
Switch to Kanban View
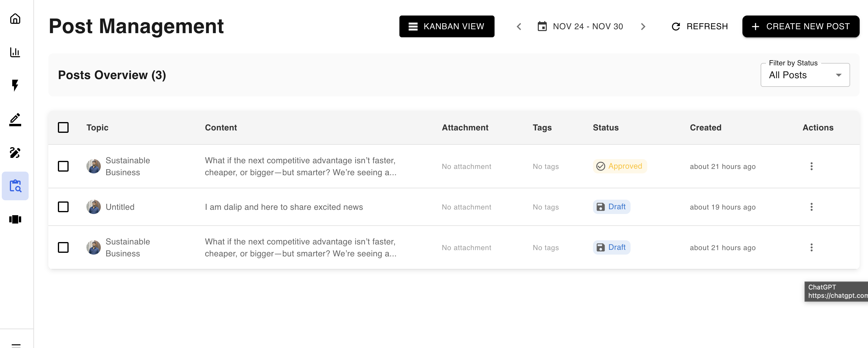tap(447, 26)
